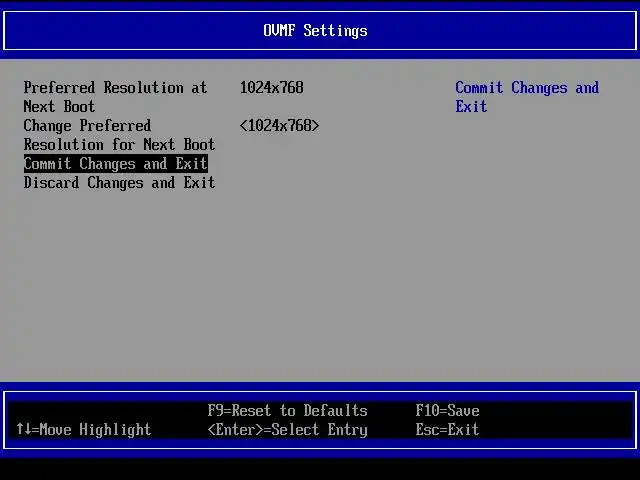The image size is (640, 480).
Task: Click the Move Highlight arrows hint
Action: pyautogui.click(x=84, y=429)
